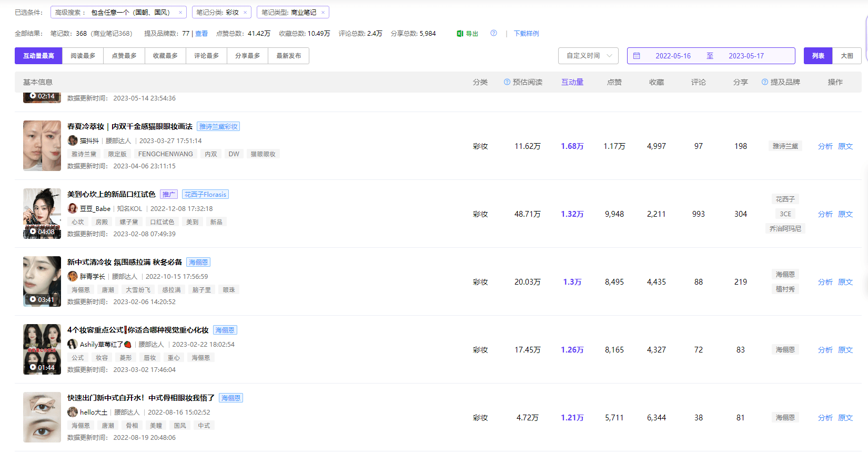Select the 评论最多 sort tab
Viewport: 868px width, 453px height.
[206, 56]
